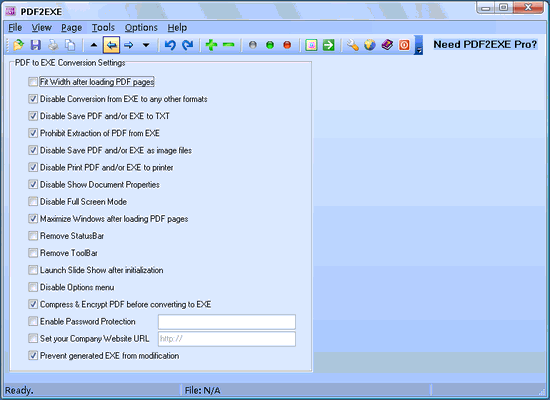This screenshot has width=550, height=400.
Task: Open the black down-arrow page dropdown
Action: point(146,45)
